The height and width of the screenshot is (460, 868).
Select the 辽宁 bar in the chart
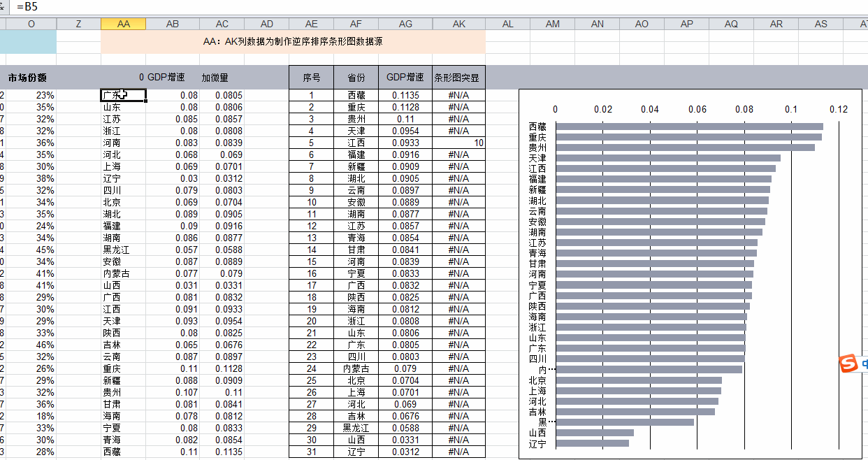click(593, 443)
